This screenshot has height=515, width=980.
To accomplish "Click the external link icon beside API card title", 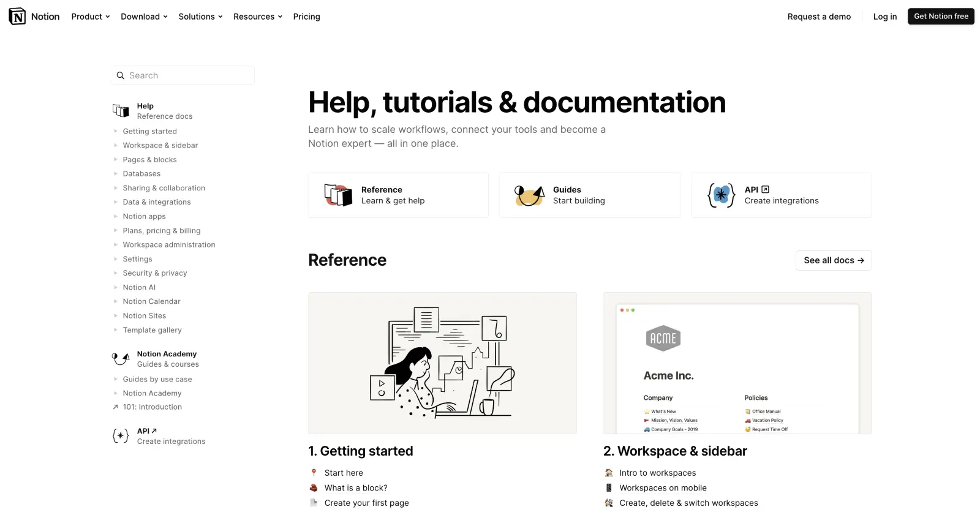I will pyautogui.click(x=765, y=190).
